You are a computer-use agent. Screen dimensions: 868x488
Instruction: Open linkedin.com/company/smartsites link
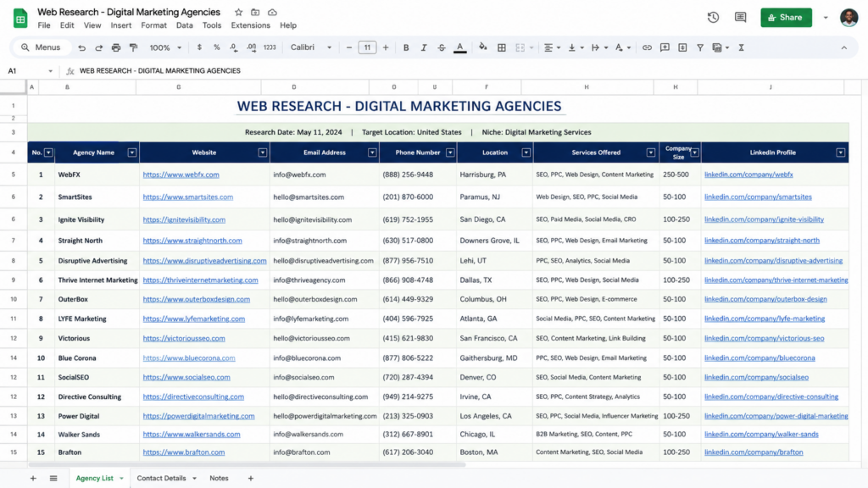758,197
